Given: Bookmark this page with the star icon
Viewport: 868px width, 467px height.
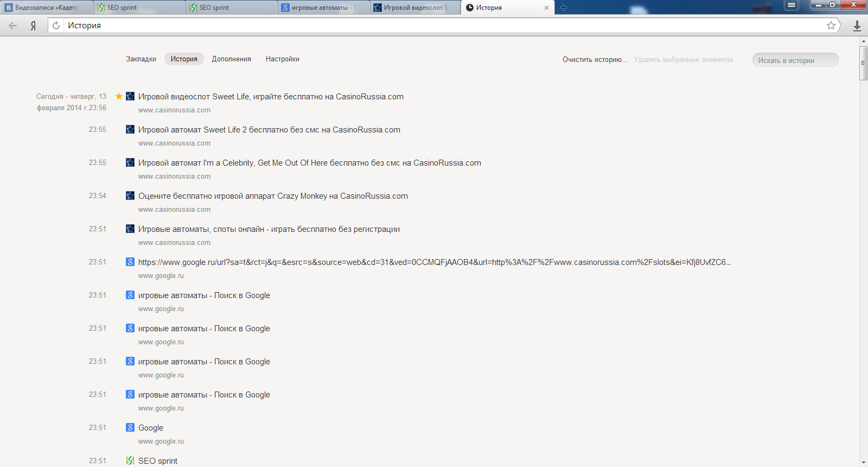Looking at the screenshot, I should click(x=831, y=26).
